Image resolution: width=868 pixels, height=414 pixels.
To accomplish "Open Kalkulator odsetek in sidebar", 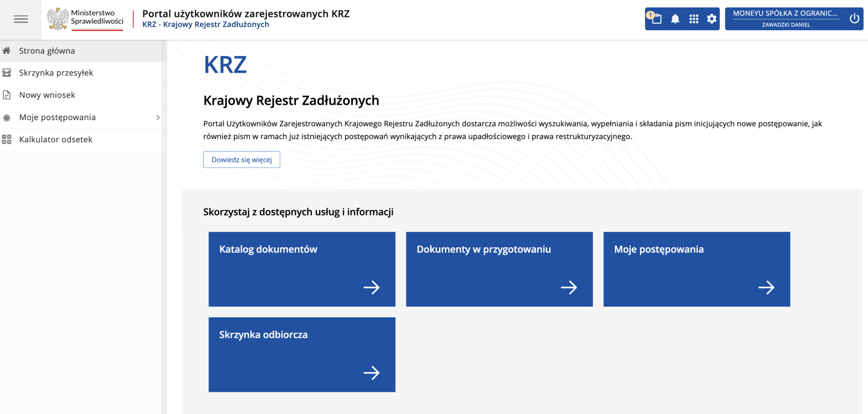I will click(81, 140).
